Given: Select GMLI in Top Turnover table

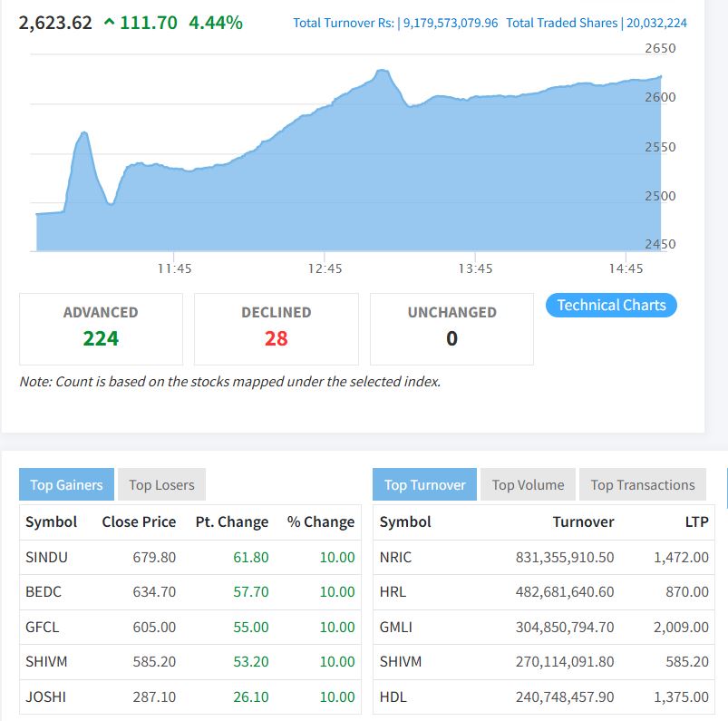Looking at the screenshot, I should click(396, 627).
